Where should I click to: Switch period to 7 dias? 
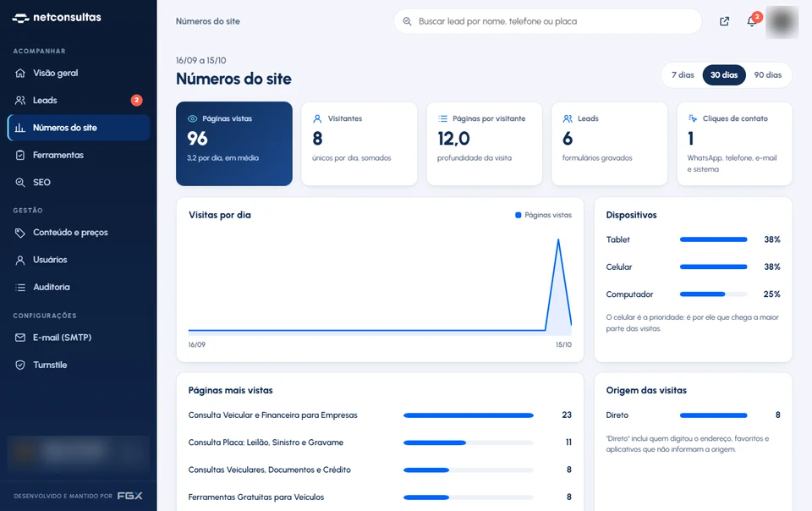point(683,75)
